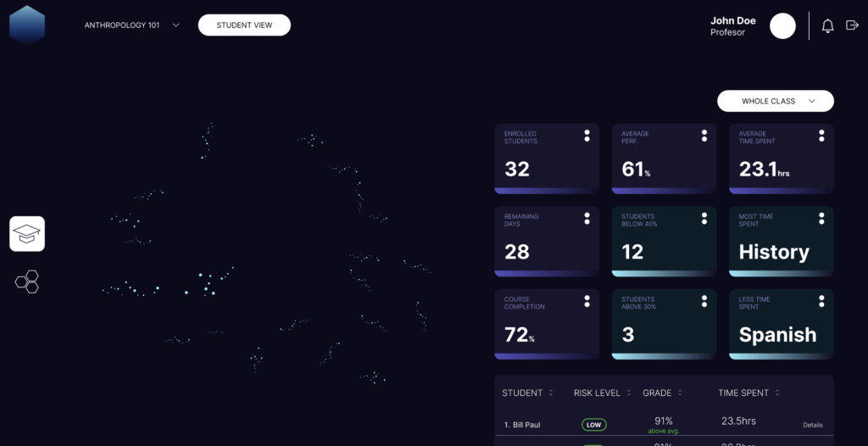Select the hexagon cluster sidebar icon
The height and width of the screenshot is (446, 868).
pyautogui.click(x=27, y=282)
